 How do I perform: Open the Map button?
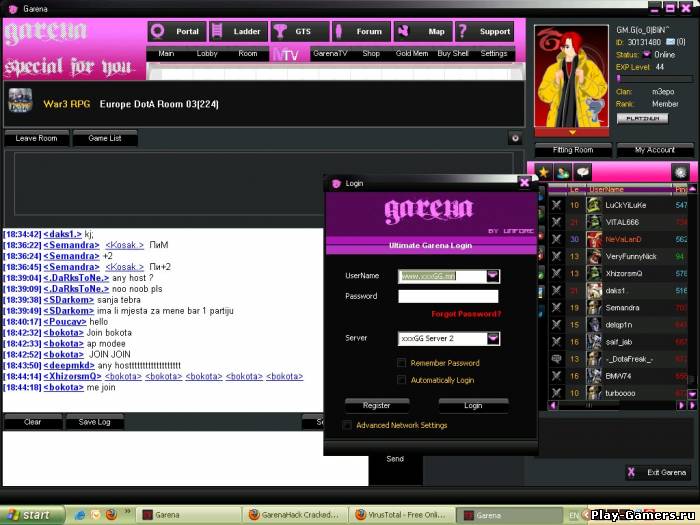pos(423,32)
